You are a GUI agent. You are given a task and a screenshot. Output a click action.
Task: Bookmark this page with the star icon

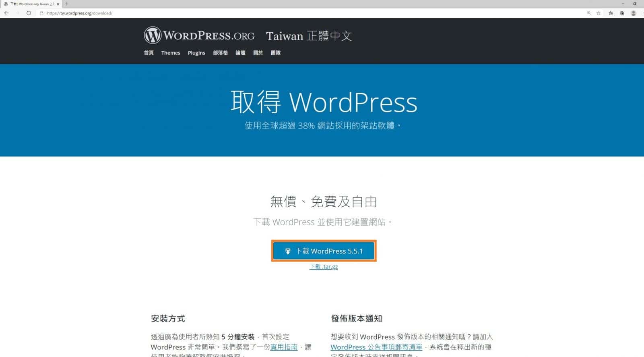pyautogui.click(x=599, y=13)
